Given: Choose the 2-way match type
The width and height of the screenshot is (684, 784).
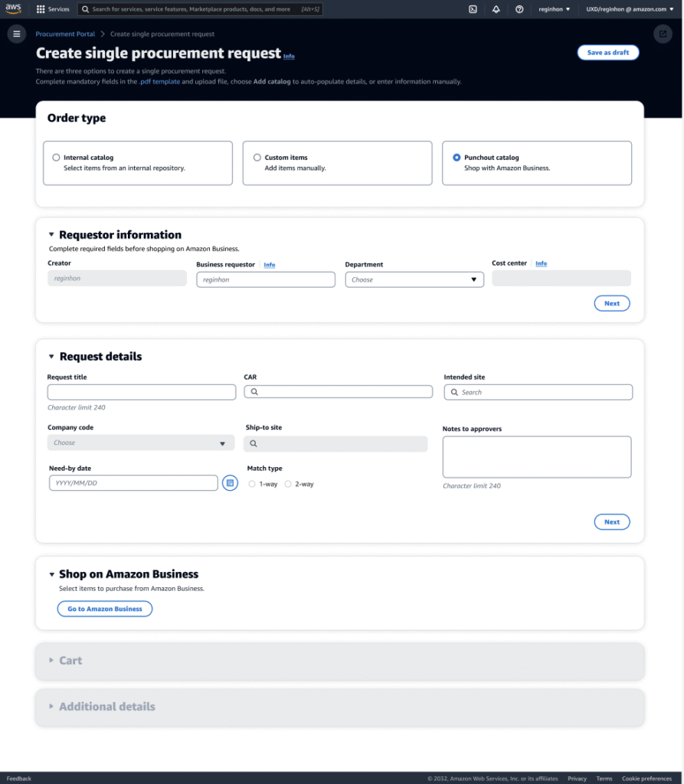Looking at the screenshot, I should tap(288, 484).
